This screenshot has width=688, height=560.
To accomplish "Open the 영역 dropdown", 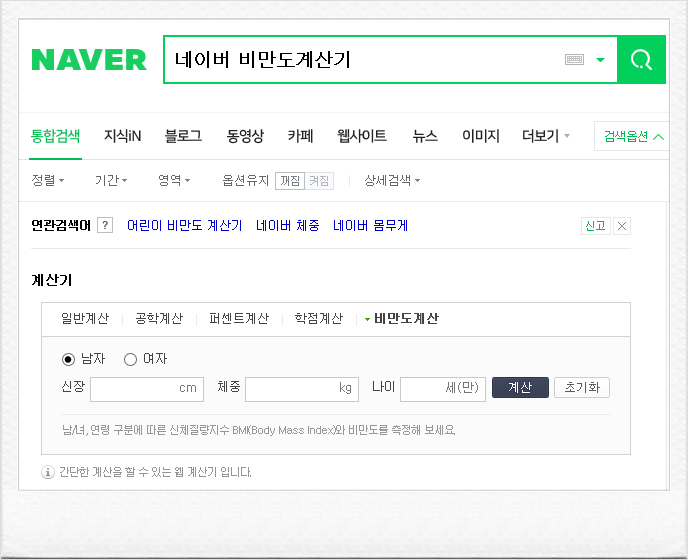I will [x=174, y=180].
